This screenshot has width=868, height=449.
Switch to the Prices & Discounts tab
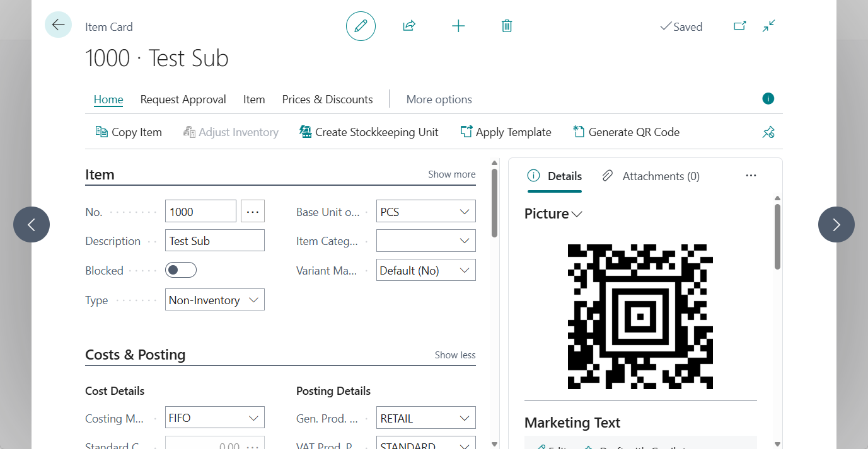(327, 99)
